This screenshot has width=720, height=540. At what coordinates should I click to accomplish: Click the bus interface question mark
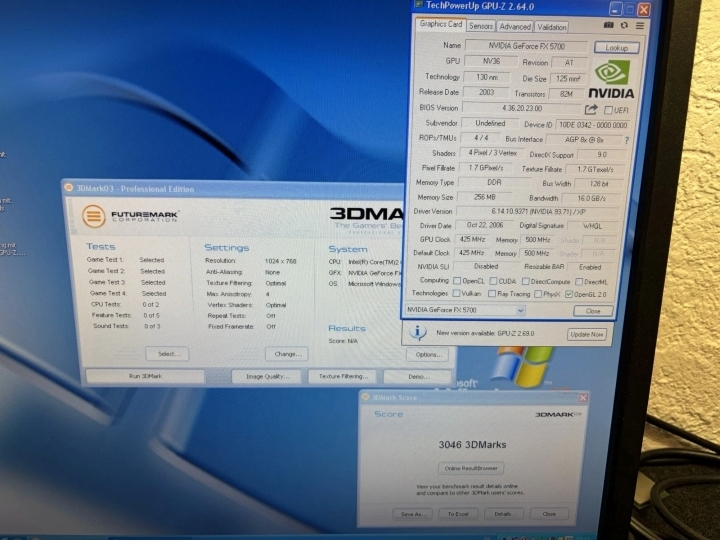[627, 141]
